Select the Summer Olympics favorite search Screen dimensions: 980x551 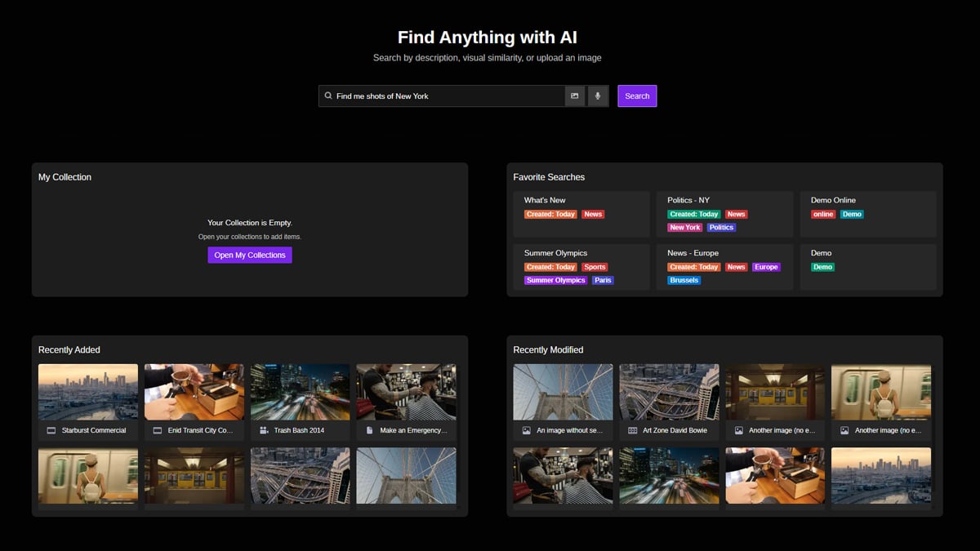tap(555, 253)
